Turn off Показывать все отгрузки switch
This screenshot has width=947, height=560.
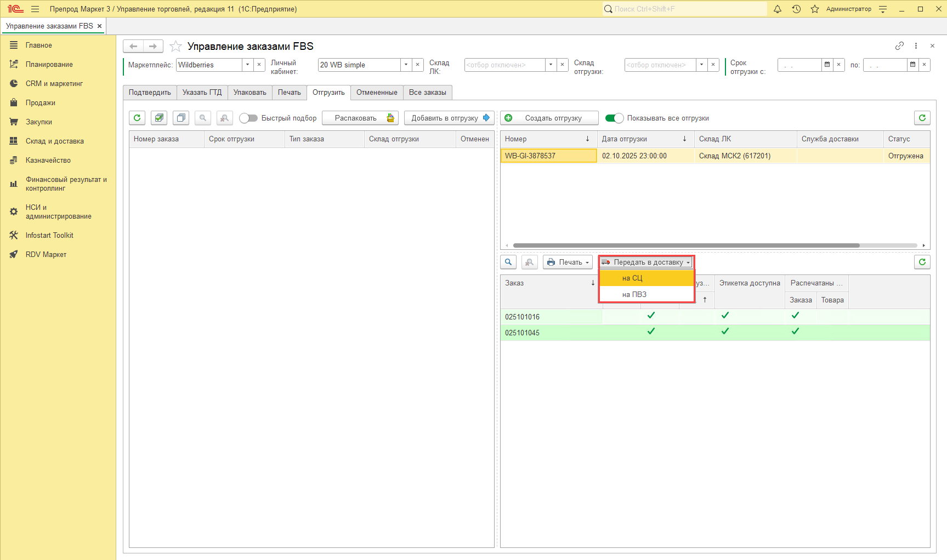tap(614, 118)
